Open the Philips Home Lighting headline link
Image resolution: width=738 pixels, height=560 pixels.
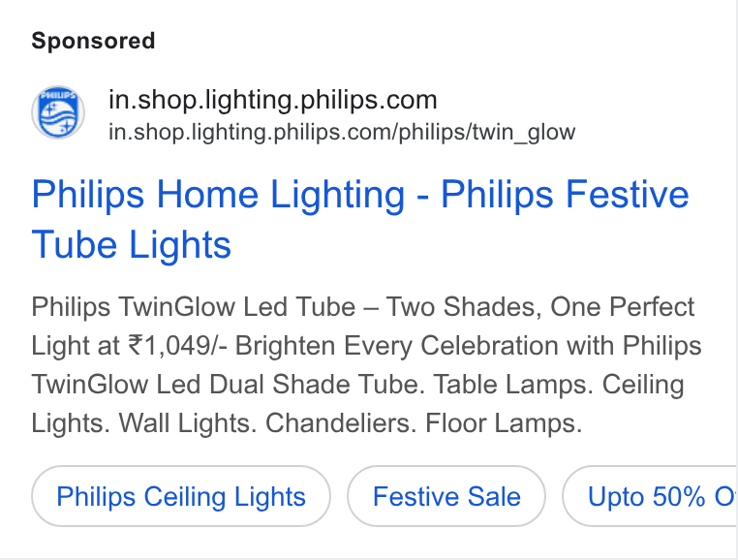[x=360, y=219]
